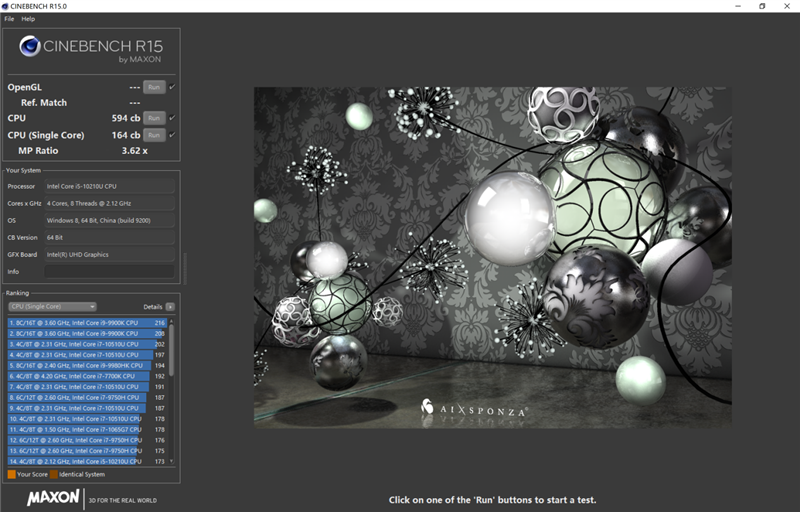The image size is (800, 512).
Task: Run the CPU (Single Core) test
Action: coord(154,135)
